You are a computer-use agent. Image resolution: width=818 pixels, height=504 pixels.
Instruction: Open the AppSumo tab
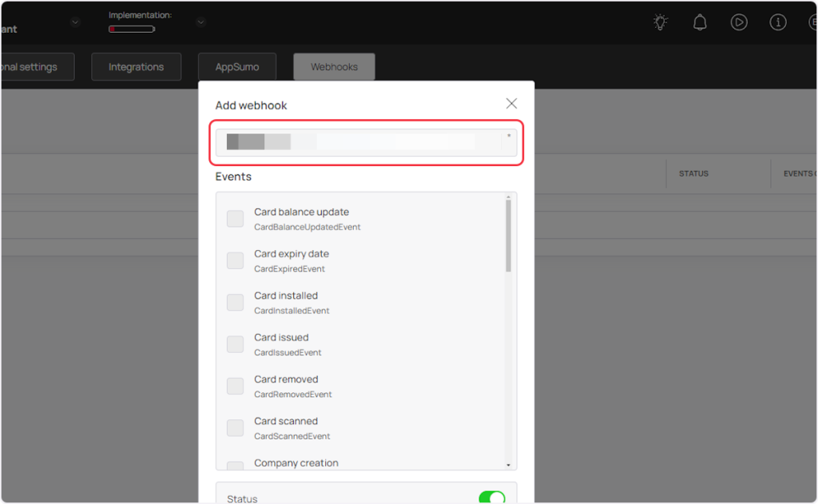pyautogui.click(x=237, y=67)
